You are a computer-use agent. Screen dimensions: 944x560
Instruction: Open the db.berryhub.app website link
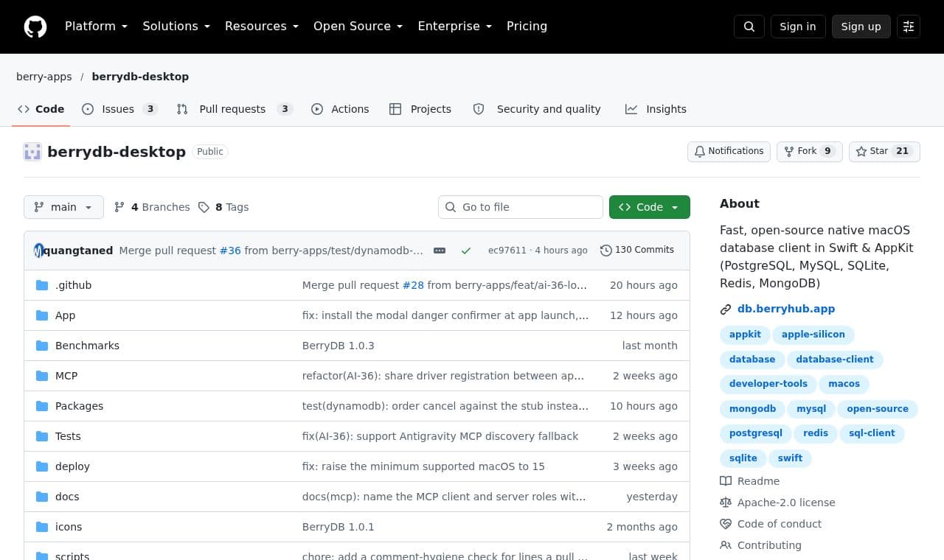786,309
